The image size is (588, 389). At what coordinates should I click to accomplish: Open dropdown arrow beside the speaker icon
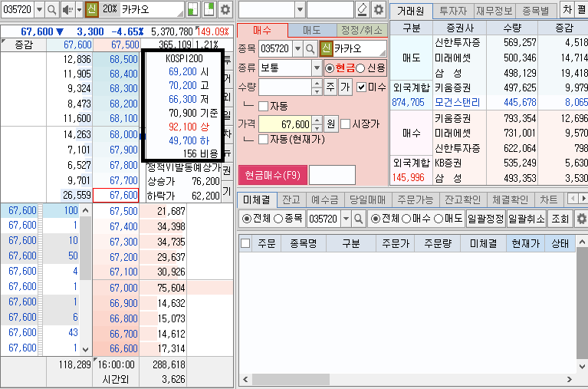click(x=79, y=10)
